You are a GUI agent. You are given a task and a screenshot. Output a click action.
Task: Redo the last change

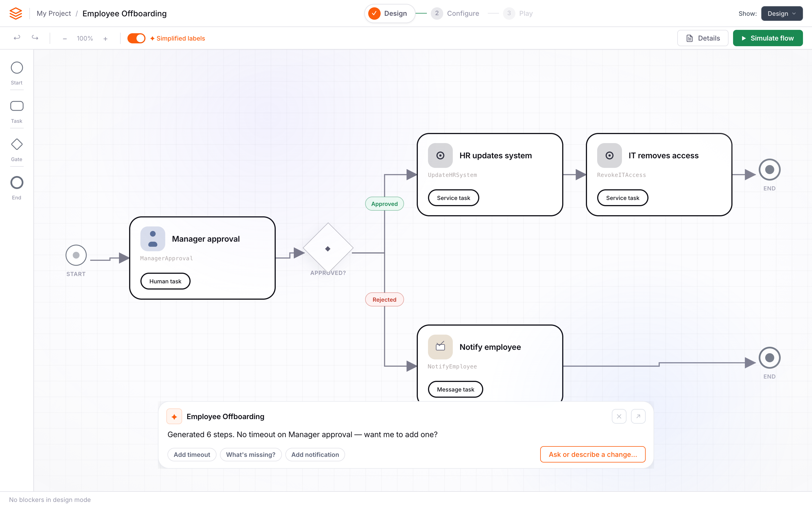pyautogui.click(x=35, y=38)
